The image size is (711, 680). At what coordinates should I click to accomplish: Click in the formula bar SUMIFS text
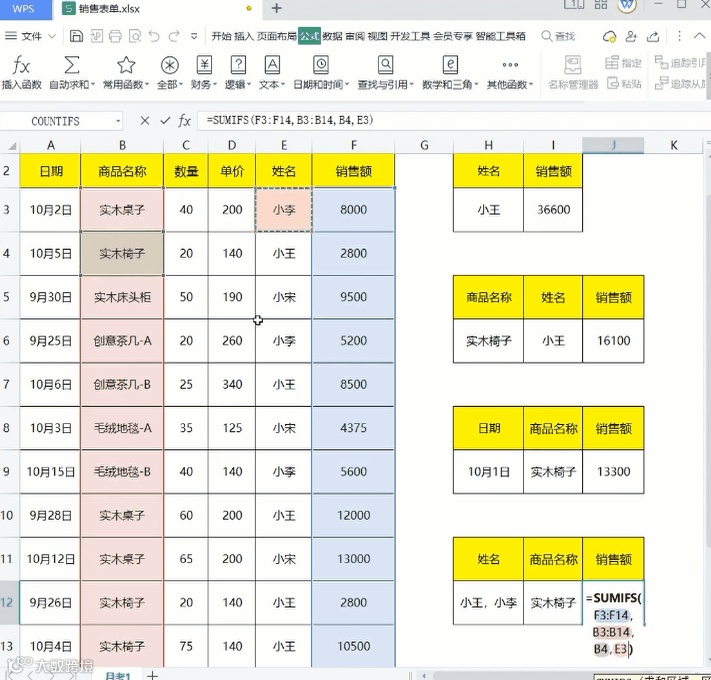coord(290,120)
